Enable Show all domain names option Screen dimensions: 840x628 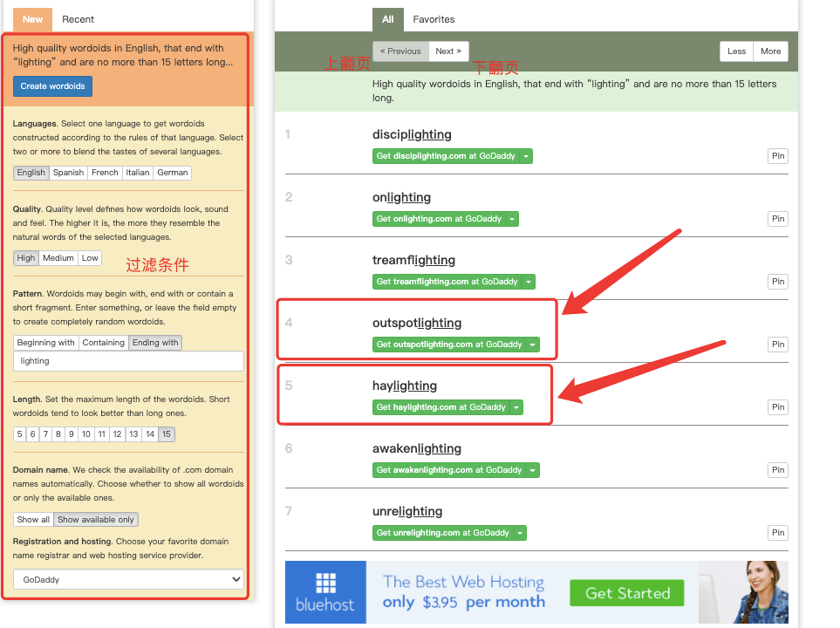(33, 519)
